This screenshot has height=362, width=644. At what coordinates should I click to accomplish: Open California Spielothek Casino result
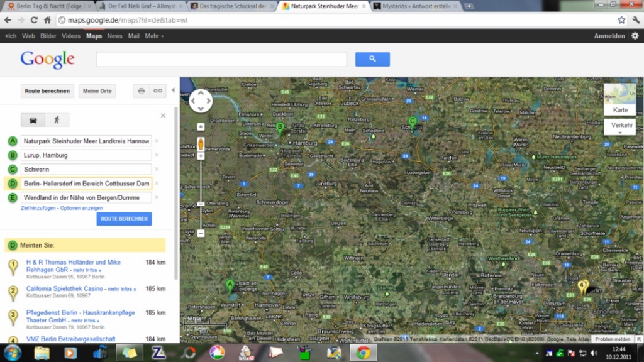pyautogui.click(x=65, y=288)
